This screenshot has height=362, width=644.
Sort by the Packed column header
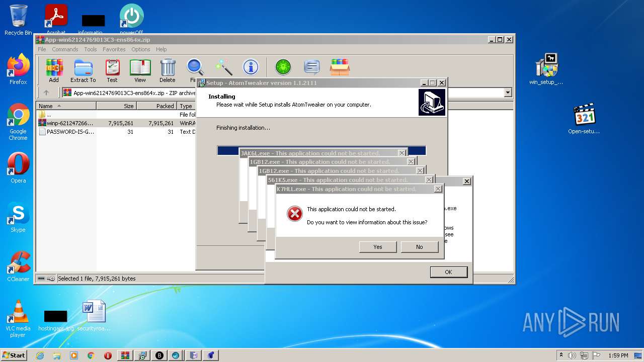156,106
